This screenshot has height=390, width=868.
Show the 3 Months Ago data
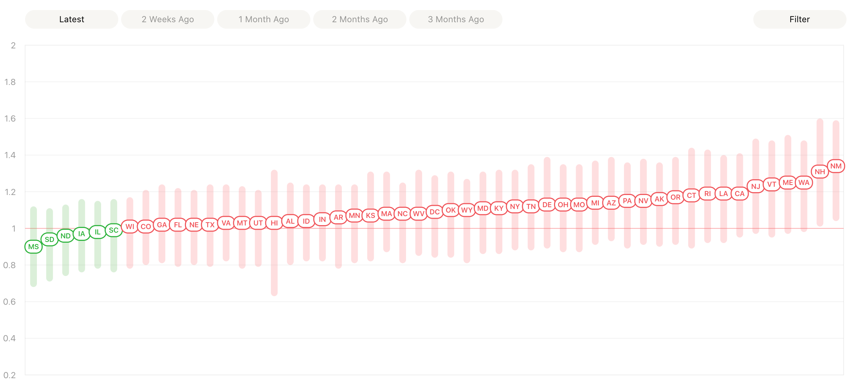[456, 19]
